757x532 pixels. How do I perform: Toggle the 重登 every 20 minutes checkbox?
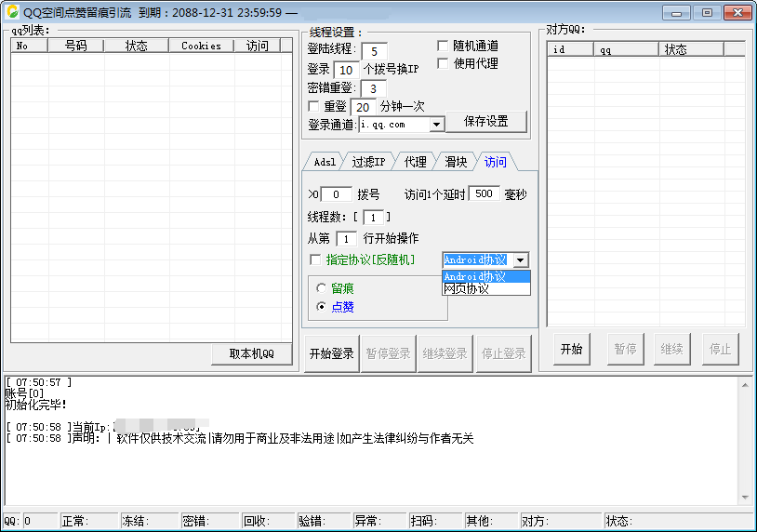(x=313, y=106)
